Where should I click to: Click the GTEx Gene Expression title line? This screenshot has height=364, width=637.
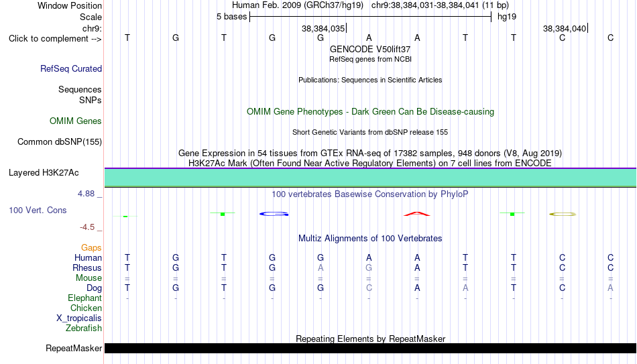(x=370, y=153)
